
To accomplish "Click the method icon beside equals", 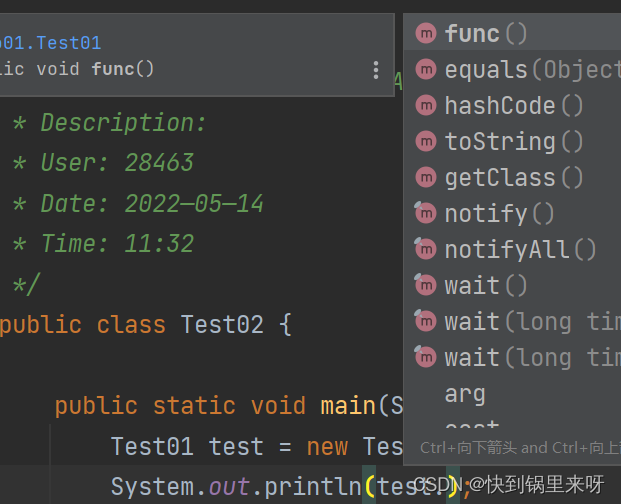I will pos(426,69).
